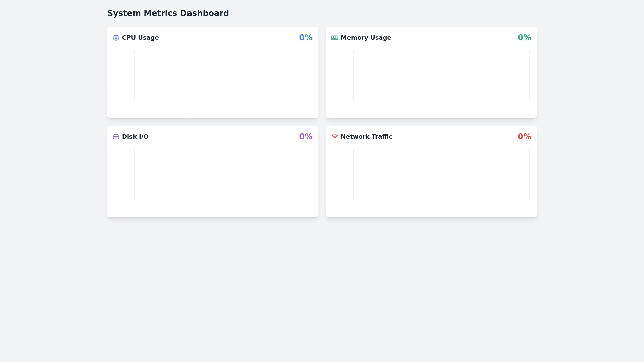Select the Disk I/O heading

[135, 137]
